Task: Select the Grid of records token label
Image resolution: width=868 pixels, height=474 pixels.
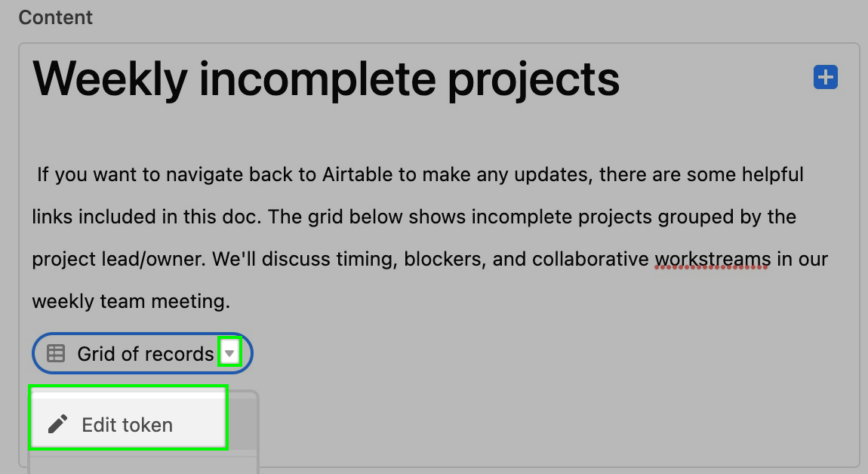Action: [x=146, y=354]
